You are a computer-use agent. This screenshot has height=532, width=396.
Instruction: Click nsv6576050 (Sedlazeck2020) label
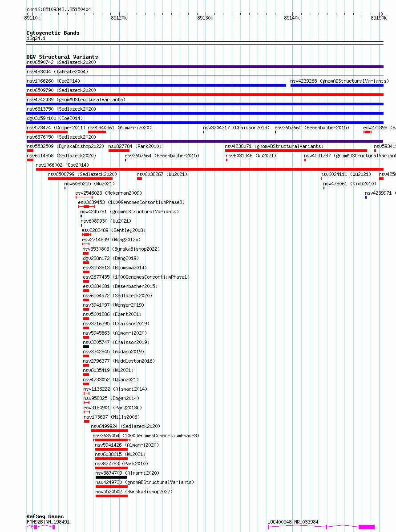tap(61, 137)
